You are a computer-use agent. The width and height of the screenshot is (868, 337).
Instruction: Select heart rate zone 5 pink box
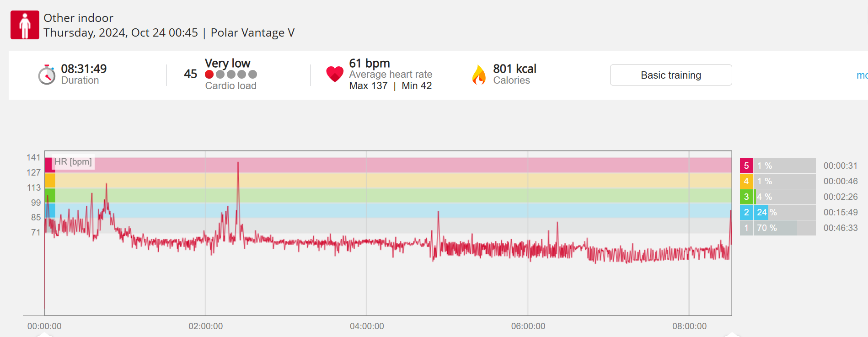[746, 166]
